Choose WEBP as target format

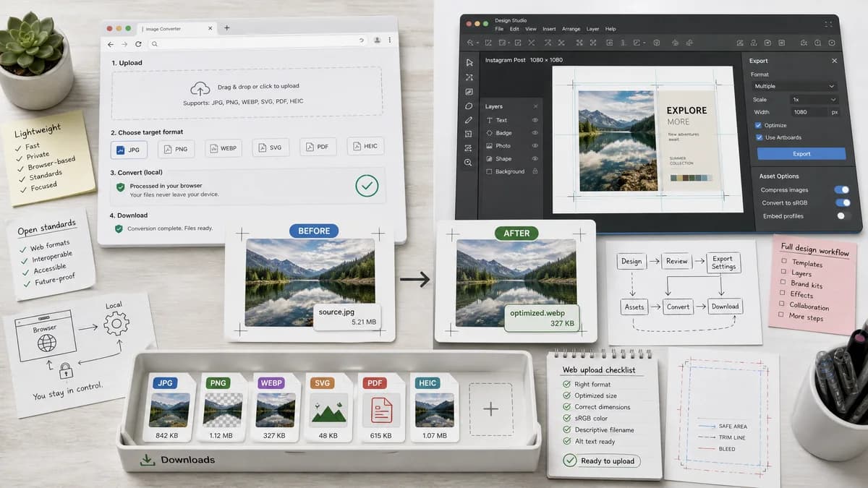point(224,149)
